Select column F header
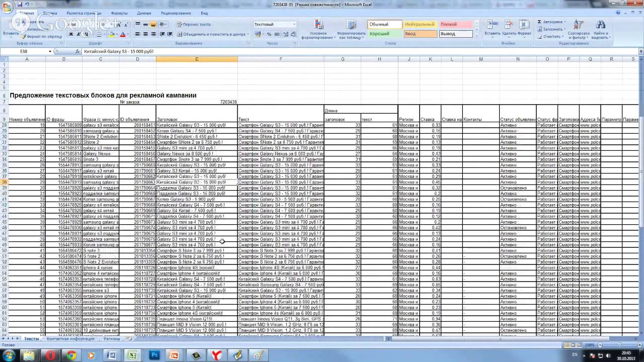Image resolution: width=644 pixels, height=362 pixels. tap(281, 59)
